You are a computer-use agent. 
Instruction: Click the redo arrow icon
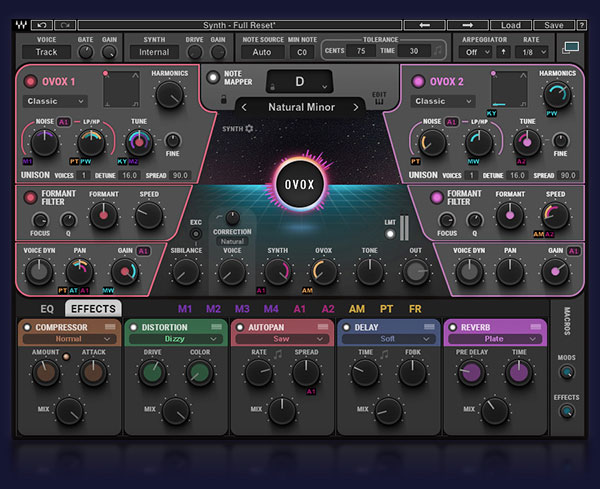[x=65, y=25]
